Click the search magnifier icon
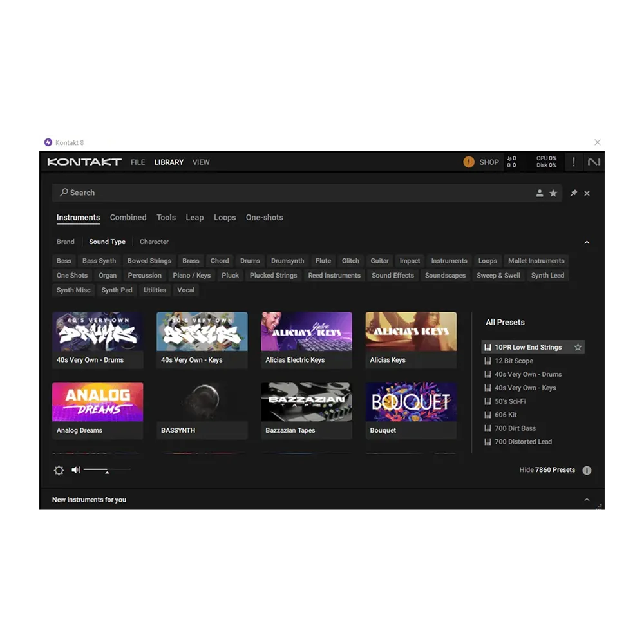Image resolution: width=644 pixels, height=644 pixels. pyautogui.click(x=64, y=192)
